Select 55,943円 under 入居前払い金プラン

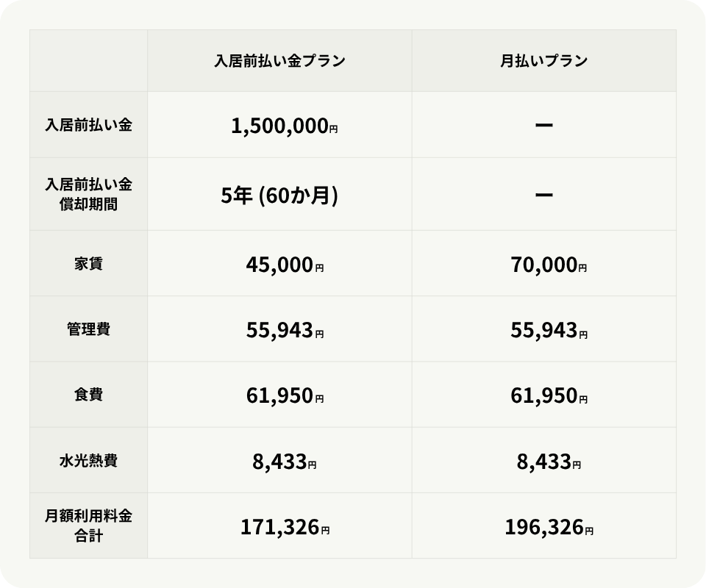[x=285, y=331]
